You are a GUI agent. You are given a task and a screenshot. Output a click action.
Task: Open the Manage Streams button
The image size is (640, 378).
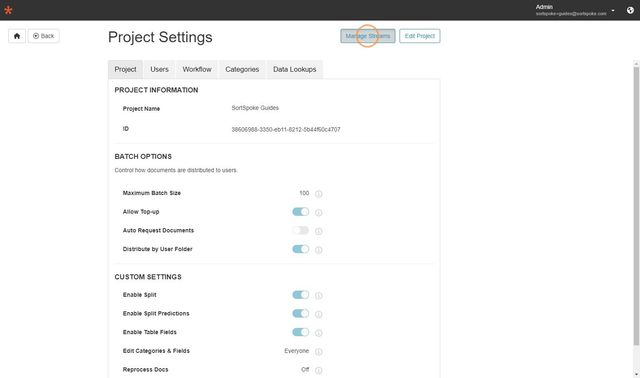coord(368,36)
